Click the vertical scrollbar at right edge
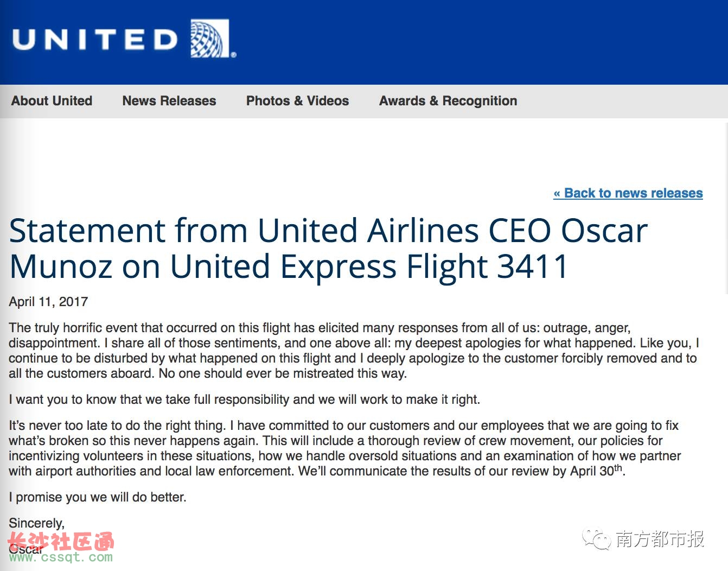Screen dimensions: 728x571 pyautogui.click(x=726, y=206)
